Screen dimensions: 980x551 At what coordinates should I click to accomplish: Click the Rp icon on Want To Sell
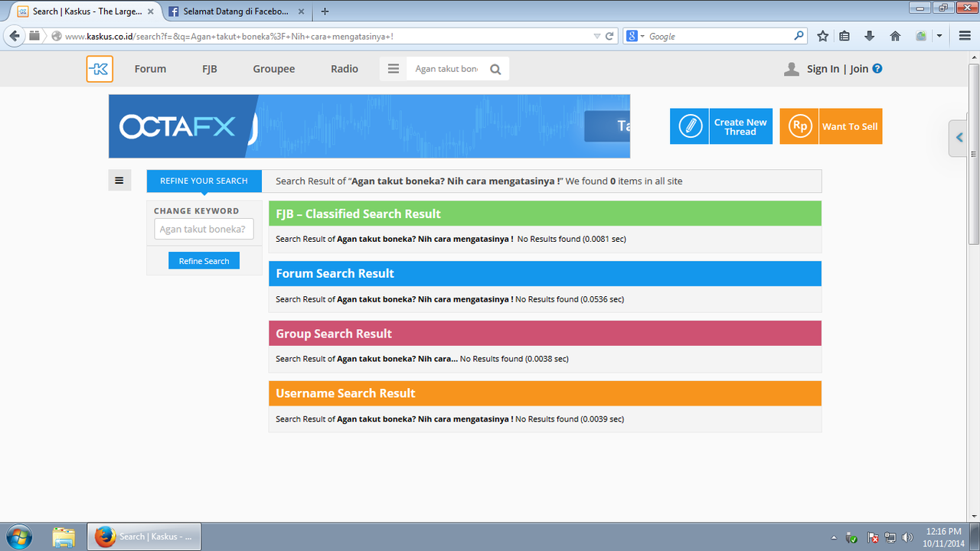point(800,126)
